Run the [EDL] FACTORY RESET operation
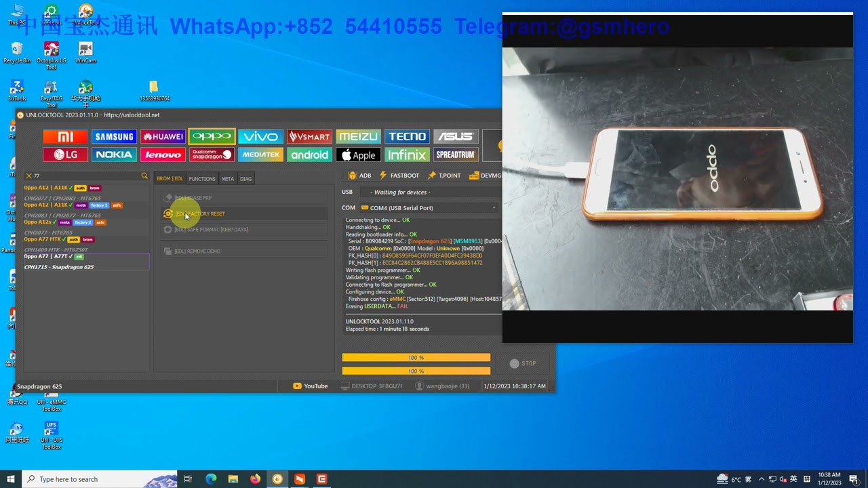This screenshot has width=868, height=488. [244, 213]
